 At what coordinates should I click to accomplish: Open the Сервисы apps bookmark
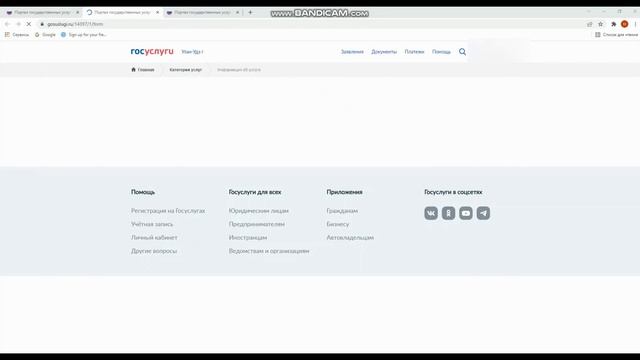(x=17, y=35)
